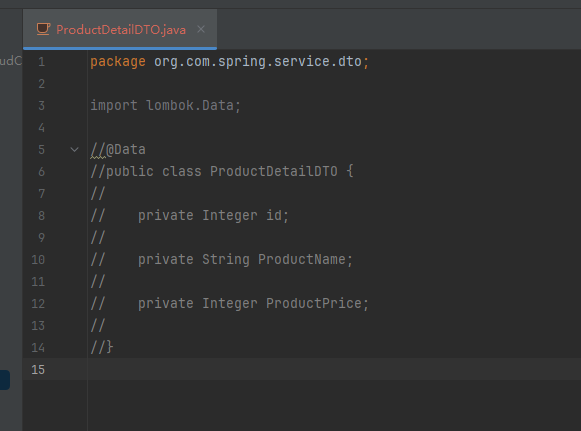Click the commented Integer id field

tap(213, 216)
